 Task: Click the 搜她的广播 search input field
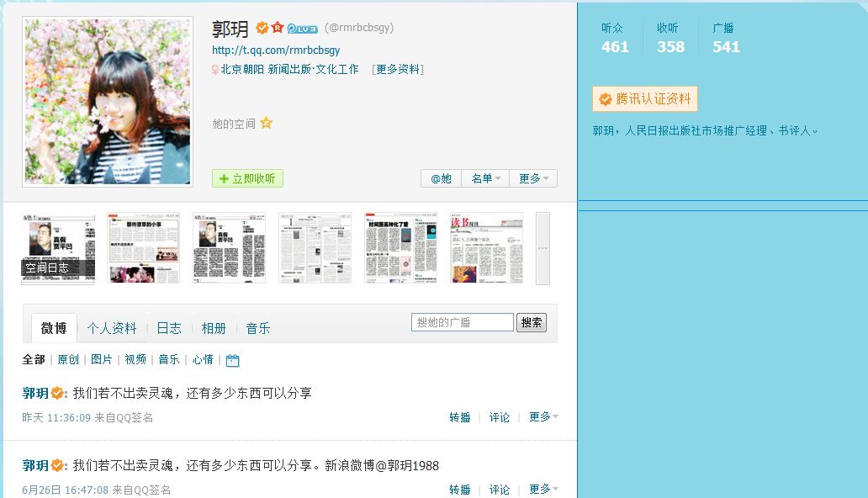point(462,321)
